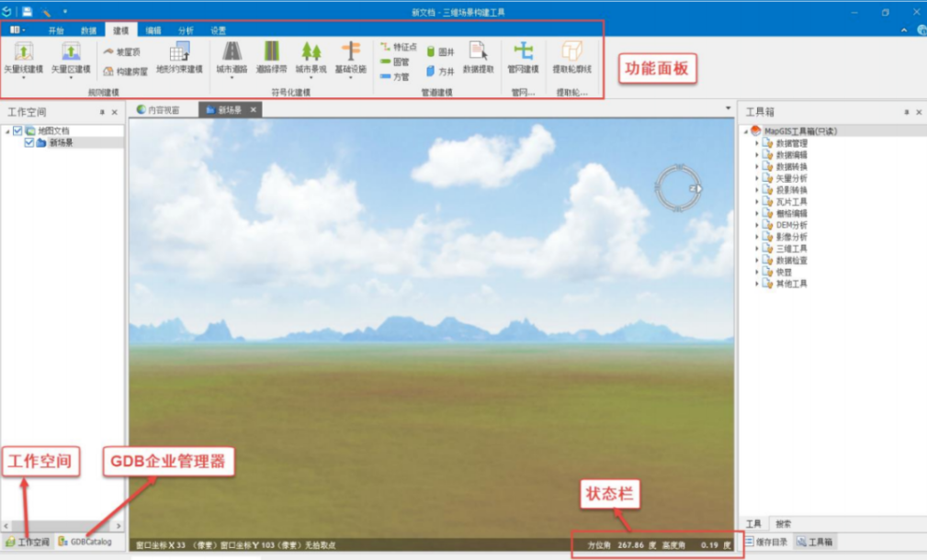Open the 地形约束建模 tool
The image size is (927, 560).
[179, 51]
